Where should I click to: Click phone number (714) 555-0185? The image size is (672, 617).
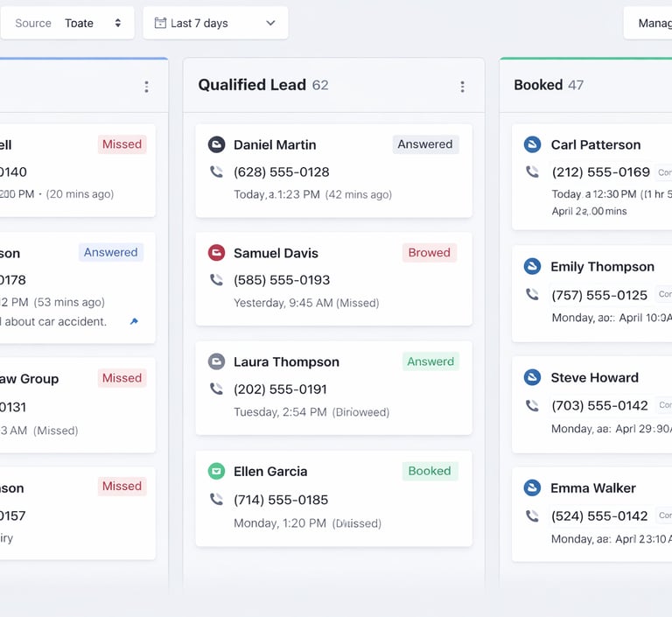coord(281,500)
